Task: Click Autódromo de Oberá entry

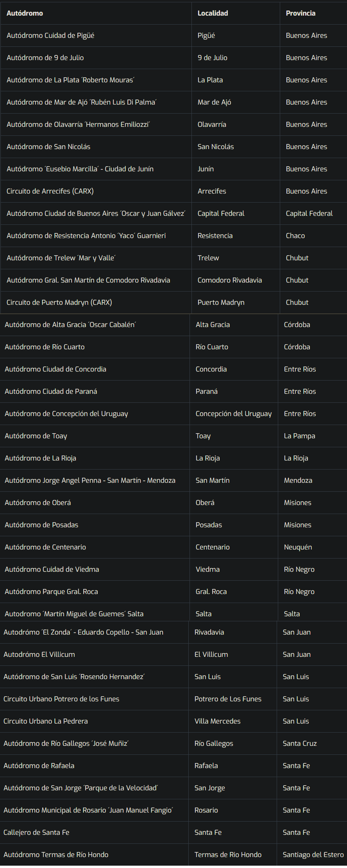Action: point(38,503)
